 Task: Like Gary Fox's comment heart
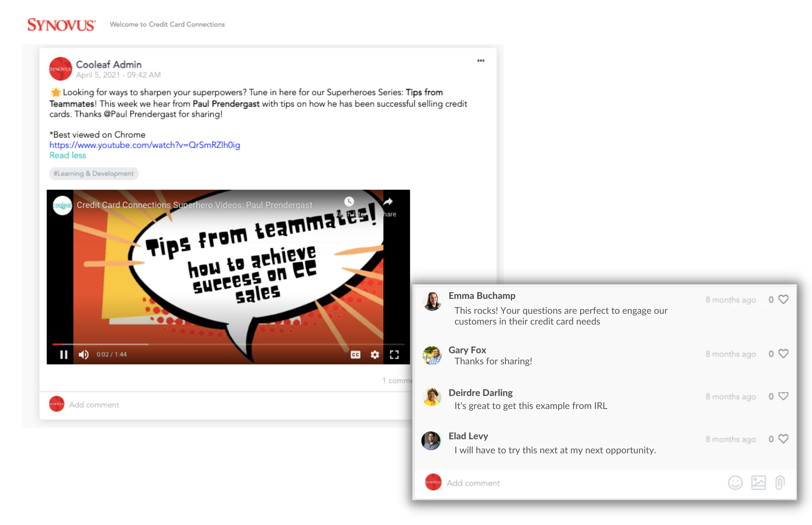click(x=783, y=354)
